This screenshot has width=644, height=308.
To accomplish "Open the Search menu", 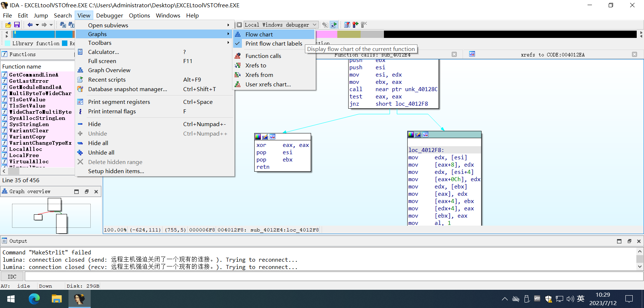I will [63, 15].
